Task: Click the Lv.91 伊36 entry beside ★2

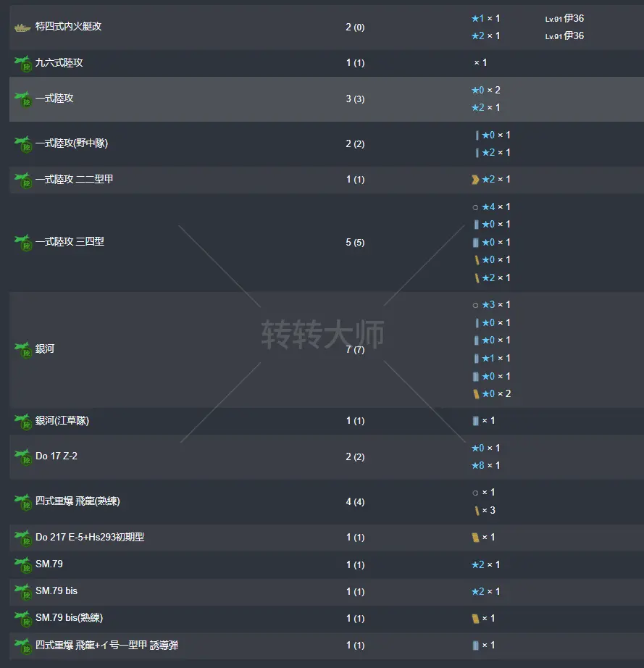Action: (x=564, y=36)
